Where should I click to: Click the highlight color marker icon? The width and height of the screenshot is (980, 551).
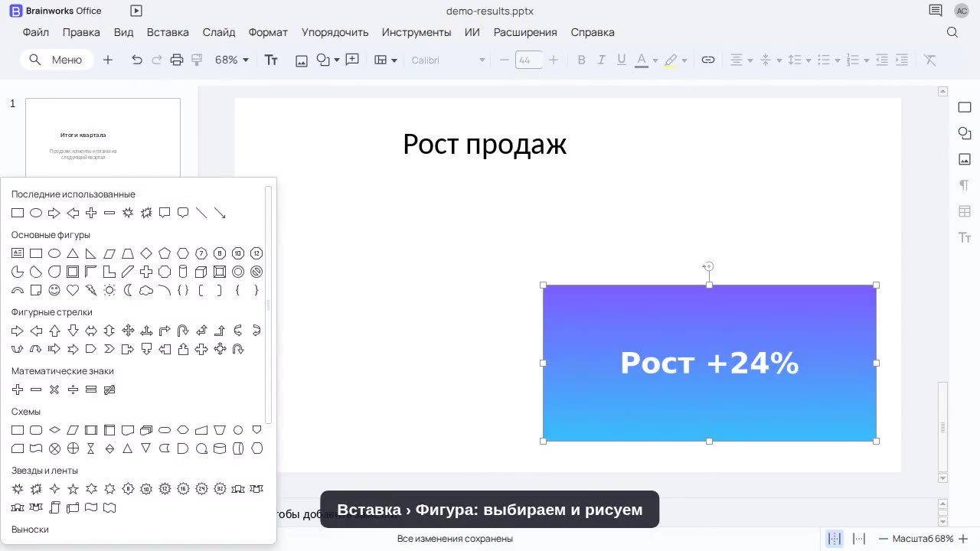click(671, 60)
